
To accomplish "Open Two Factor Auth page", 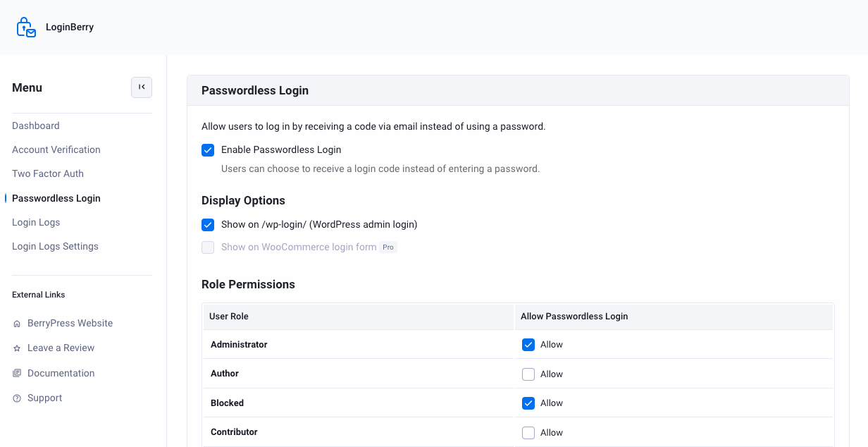I will click(x=48, y=173).
